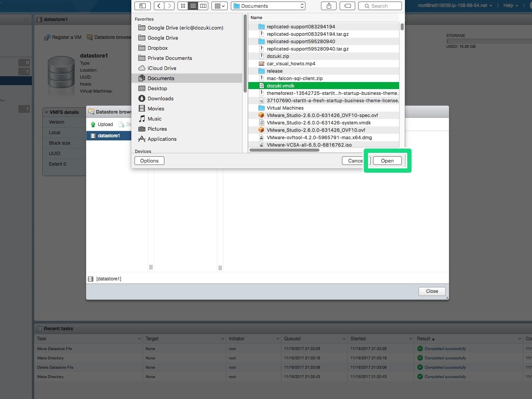Click the edit tags icon
Image resolution: width=532 pixels, height=399 pixels.
(347, 6)
